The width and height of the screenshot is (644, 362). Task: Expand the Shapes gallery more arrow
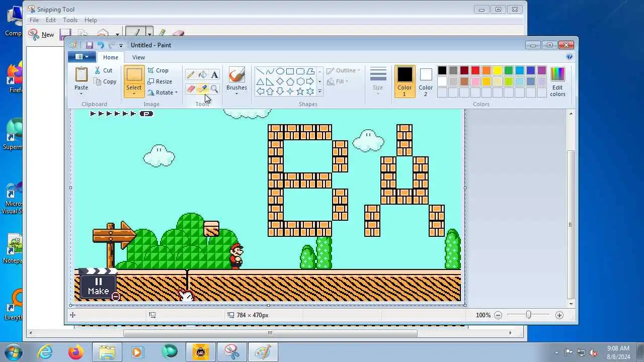(319, 92)
